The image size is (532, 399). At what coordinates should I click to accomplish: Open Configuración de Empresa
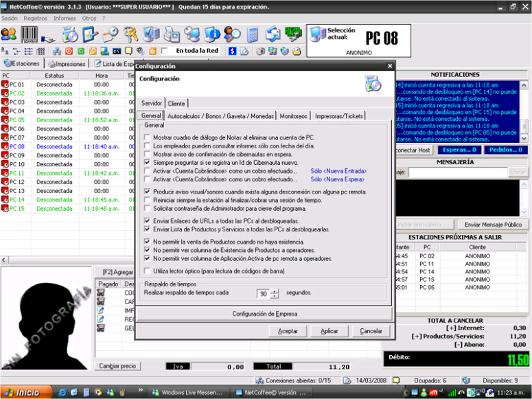265,314
